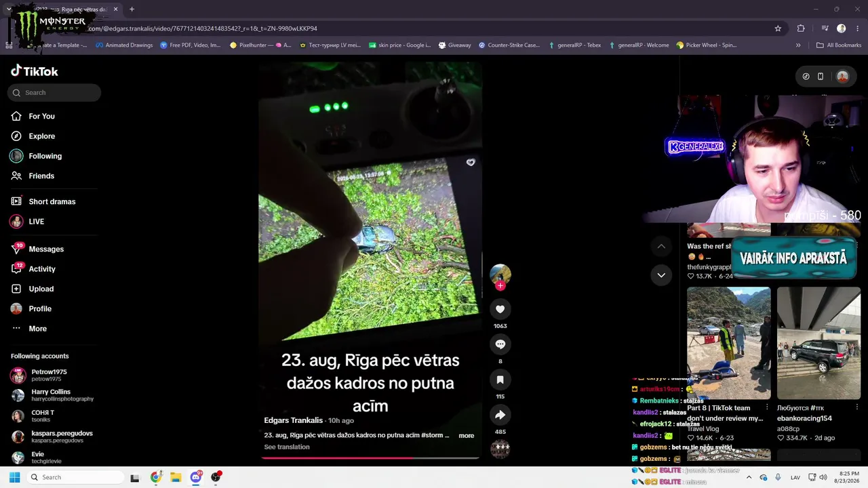Open Chrome from the taskbar
Viewport: 868px width, 488px height.
click(156, 477)
